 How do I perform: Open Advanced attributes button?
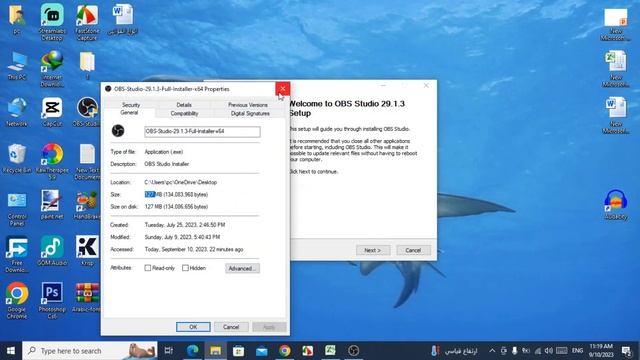point(242,268)
